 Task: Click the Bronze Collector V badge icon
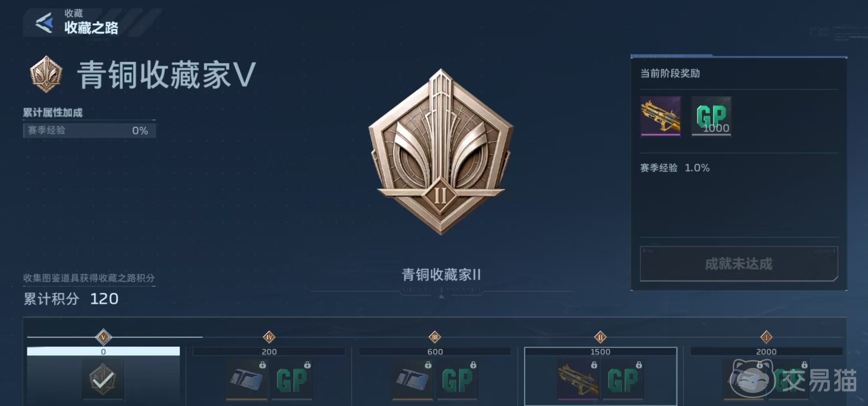[46, 74]
